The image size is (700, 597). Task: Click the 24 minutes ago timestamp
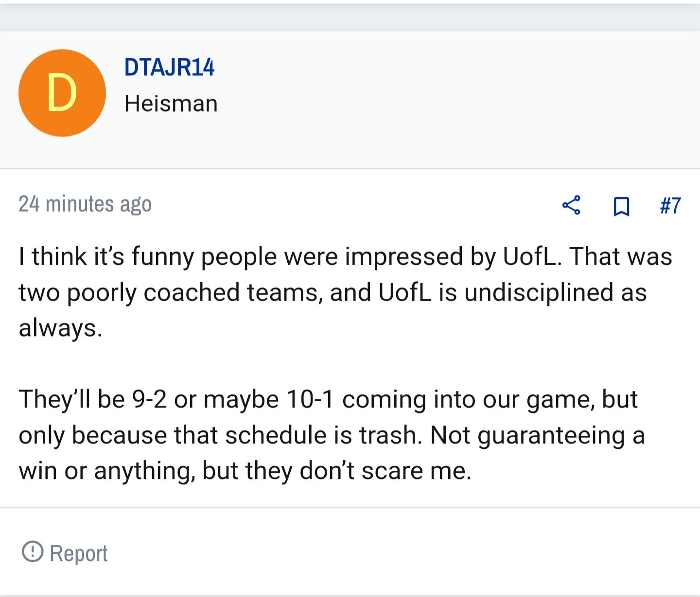[x=85, y=204]
